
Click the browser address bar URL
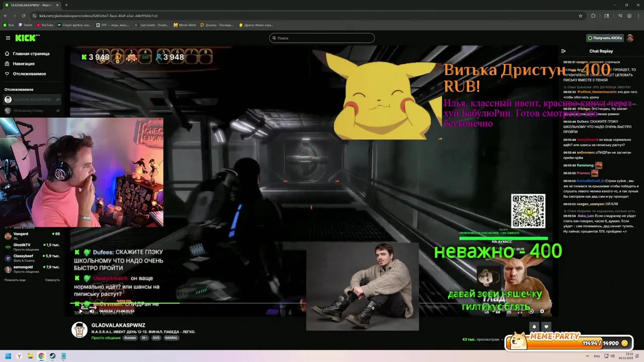pos(99,16)
